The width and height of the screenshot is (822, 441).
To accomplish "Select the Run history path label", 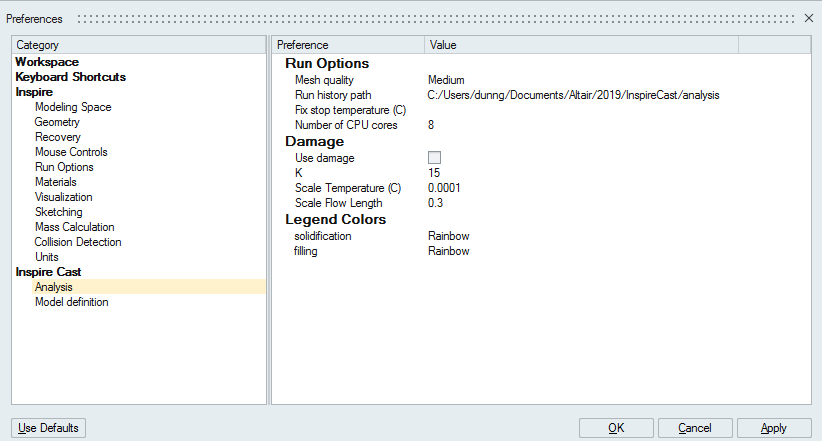I will coord(333,95).
